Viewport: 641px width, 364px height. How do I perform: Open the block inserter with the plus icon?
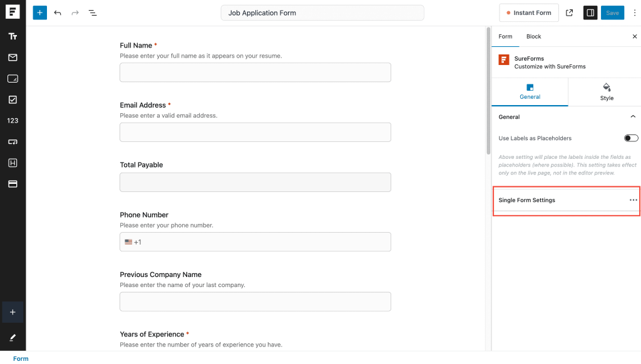(x=39, y=13)
